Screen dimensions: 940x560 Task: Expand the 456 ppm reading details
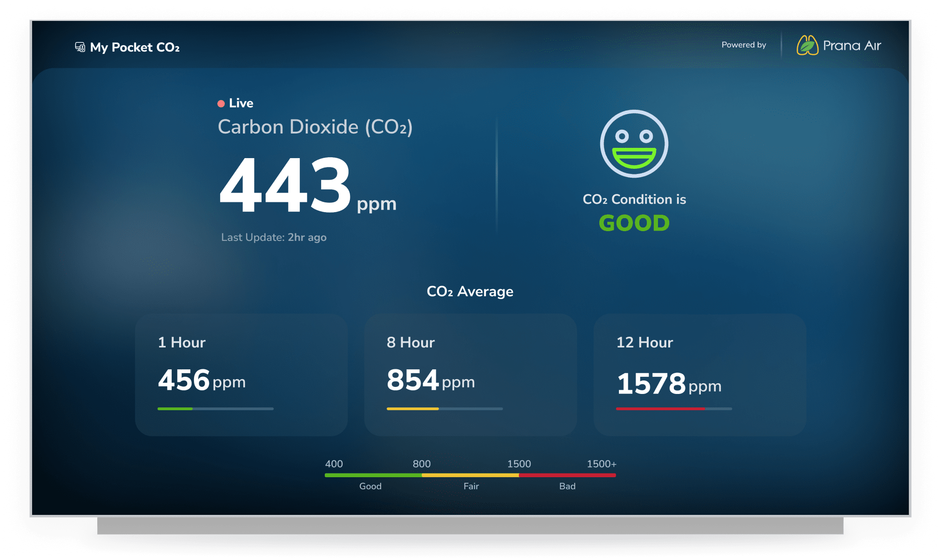coord(201,380)
